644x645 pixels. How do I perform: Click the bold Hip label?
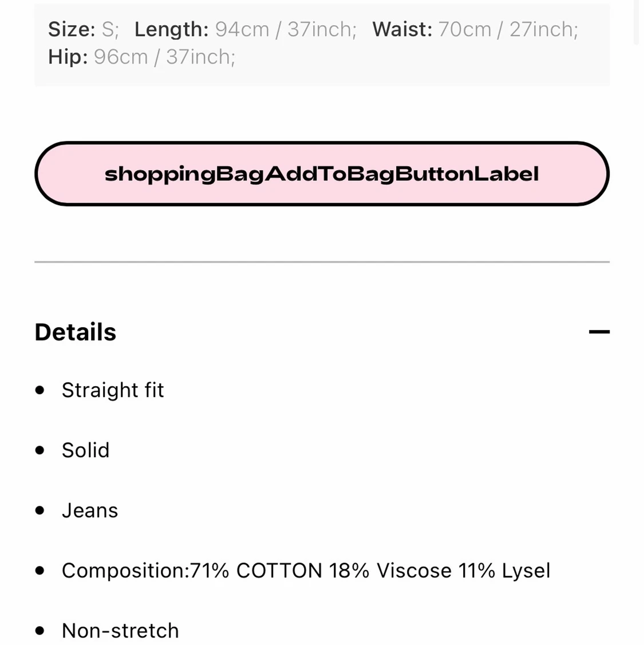point(68,57)
